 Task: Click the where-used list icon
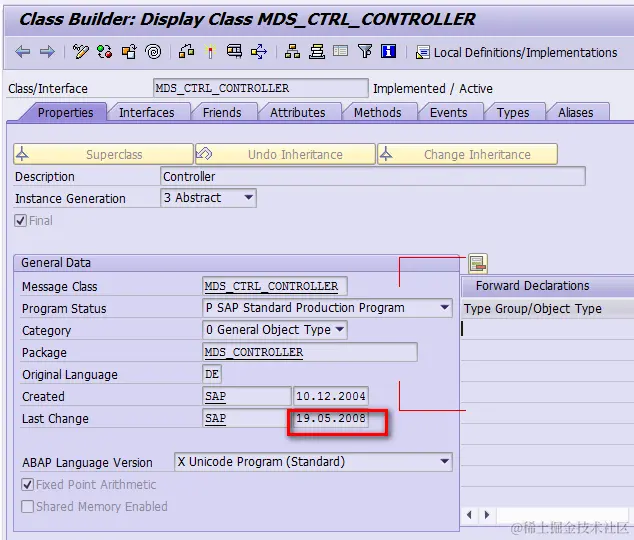235,51
